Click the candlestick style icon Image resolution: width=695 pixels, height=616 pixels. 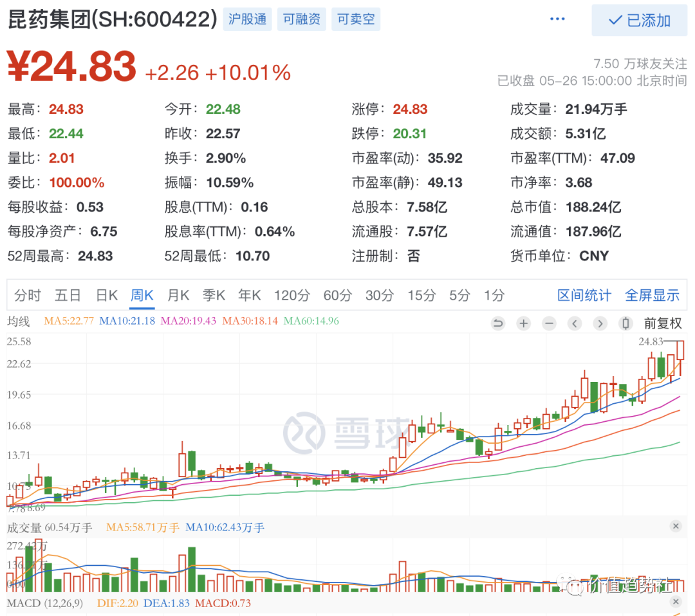pos(625,323)
